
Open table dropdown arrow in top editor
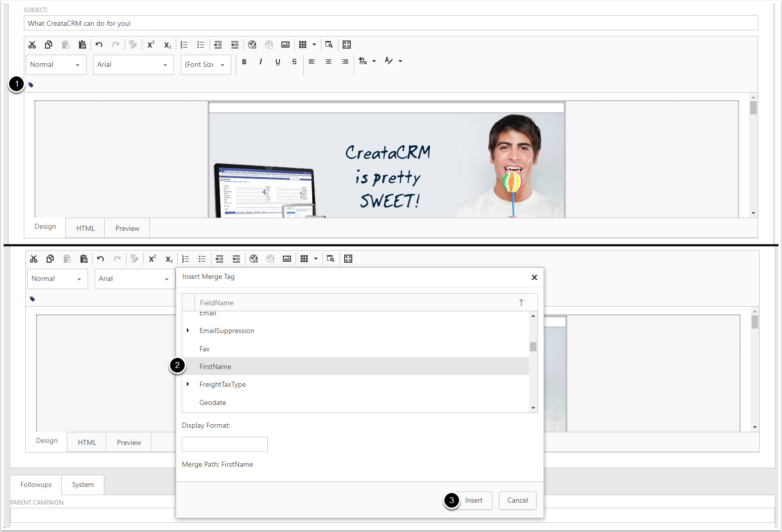tap(314, 45)
